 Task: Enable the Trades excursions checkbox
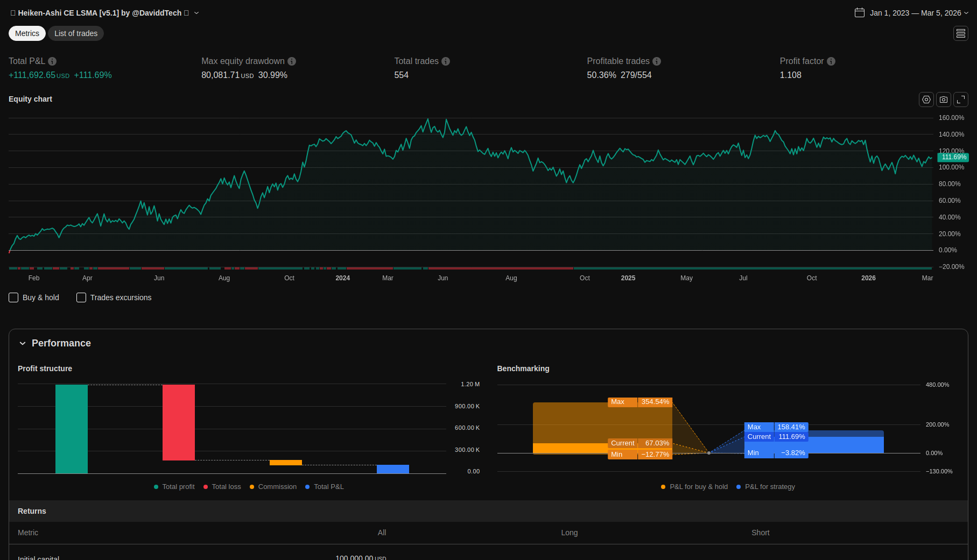(x=81, y=297)
